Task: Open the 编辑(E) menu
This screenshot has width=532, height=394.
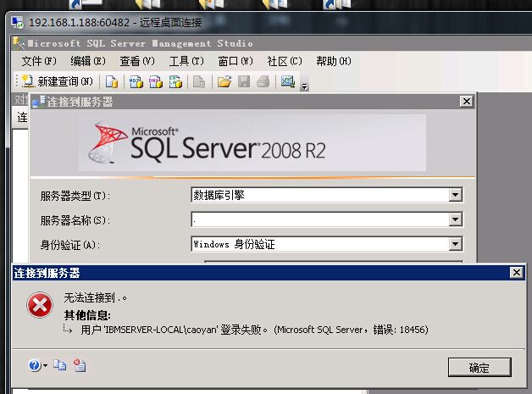Action: [x=88, y=61]
